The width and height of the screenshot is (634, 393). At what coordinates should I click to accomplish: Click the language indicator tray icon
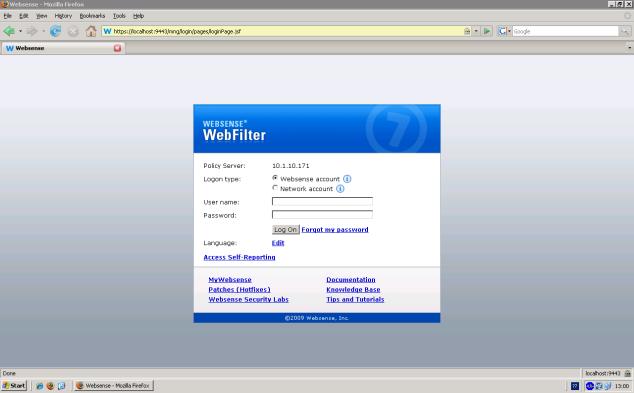pyautogui.click(x=575, y=386)
